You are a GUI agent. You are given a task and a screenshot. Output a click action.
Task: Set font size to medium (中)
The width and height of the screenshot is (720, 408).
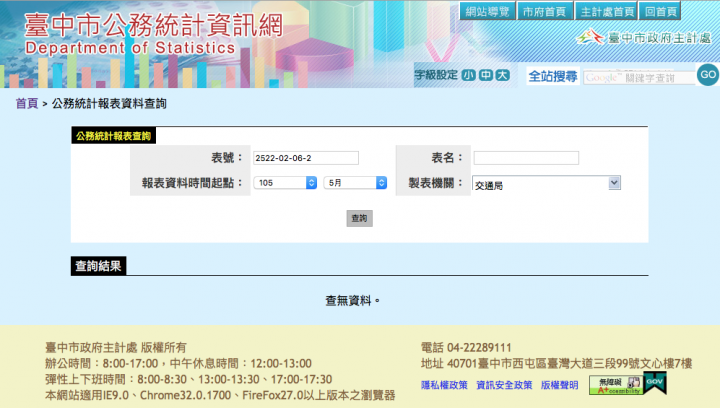(486, 75)
